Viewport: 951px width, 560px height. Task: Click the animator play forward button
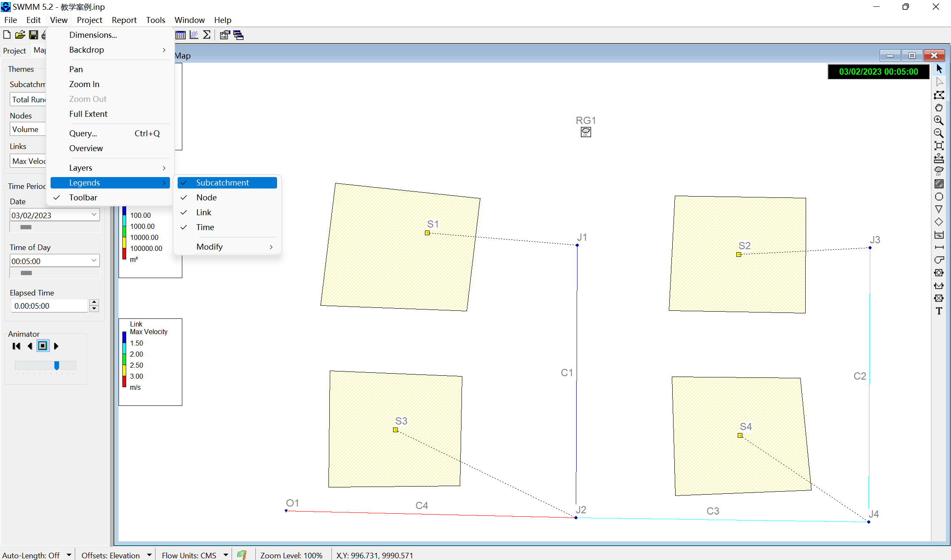click(x=56, y=346)
